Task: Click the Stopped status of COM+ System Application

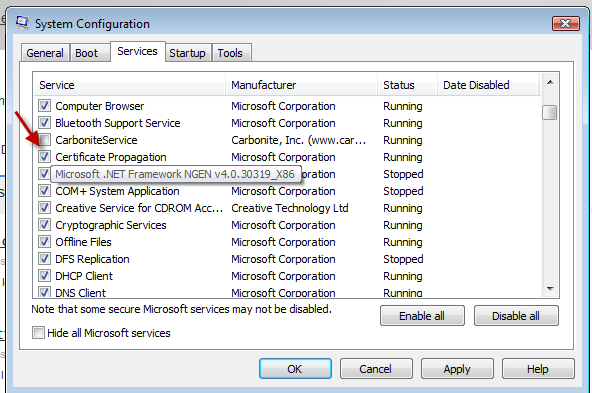Action: coord(403,191)
